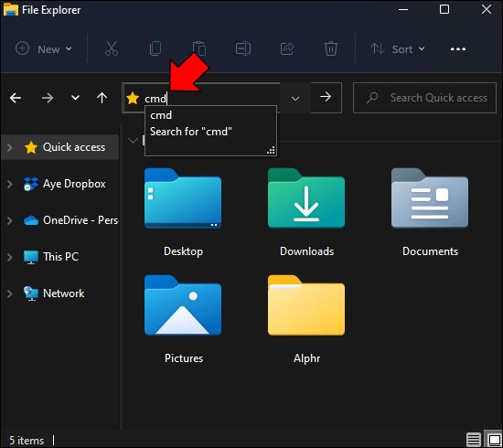Open the See more three-dots menu
Image resolution: width=503 pixels, height=448 pixels.
click(458, 49)
